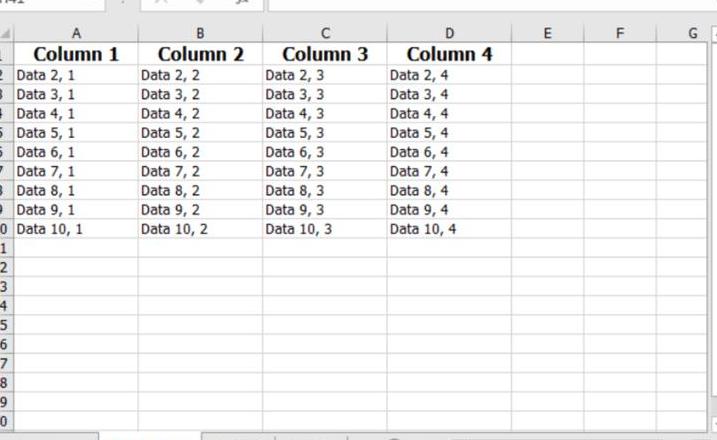Click cell containing 'Data 10, 4'
Screen dimensions: 717x440
[x=449, y=229]
